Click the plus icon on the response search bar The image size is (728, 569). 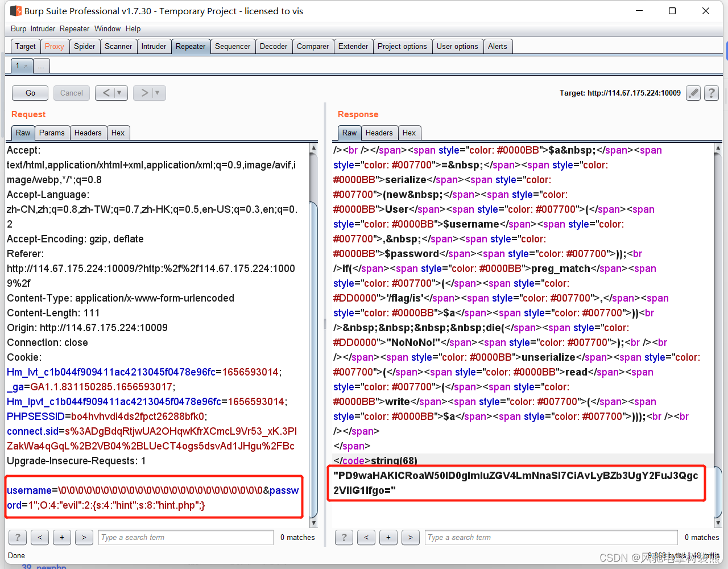pos(388,537)
